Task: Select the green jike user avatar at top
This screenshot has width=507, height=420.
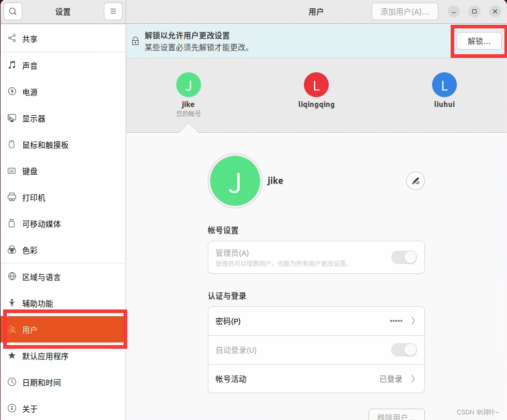Action: pyautogui.click(x=189, y=85)
